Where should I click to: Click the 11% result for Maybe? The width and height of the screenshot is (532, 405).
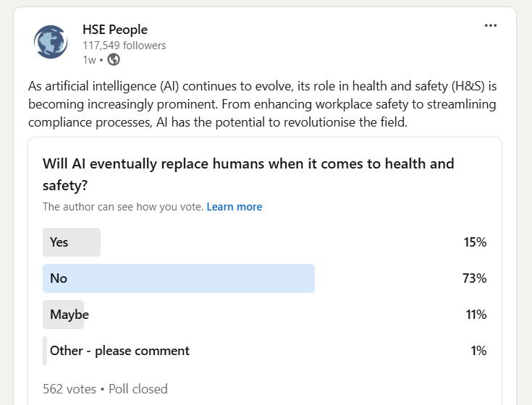pos(476,315)
